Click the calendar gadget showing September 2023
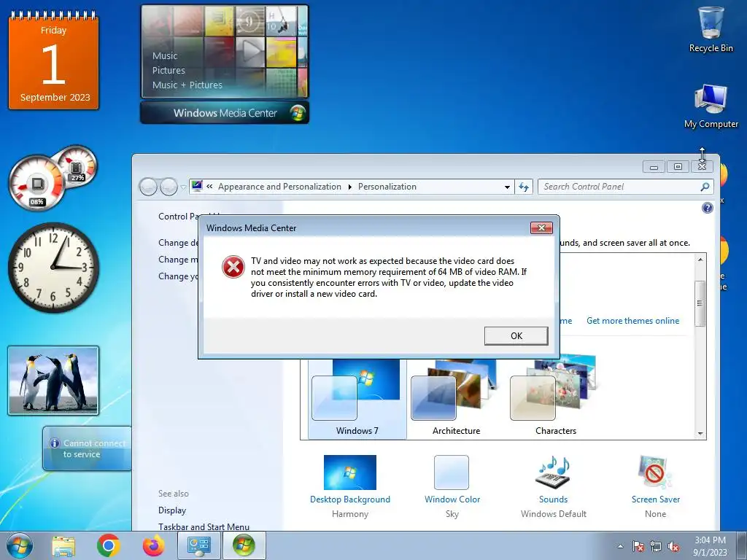 coord(53,61)
